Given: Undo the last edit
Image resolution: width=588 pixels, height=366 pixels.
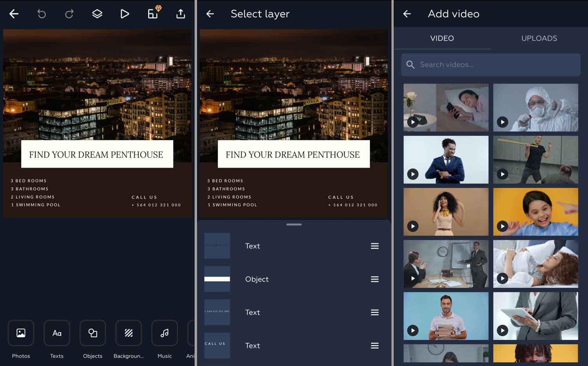Looking at the screenshot, I should (42, 14).
